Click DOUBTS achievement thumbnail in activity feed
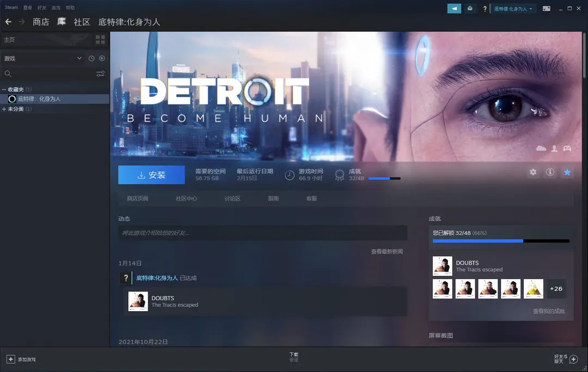588x372 pixels. coord(138,302)
